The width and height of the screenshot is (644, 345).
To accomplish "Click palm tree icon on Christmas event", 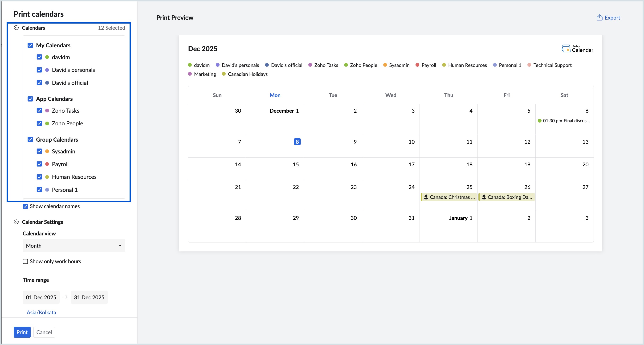I will point(426,197).
